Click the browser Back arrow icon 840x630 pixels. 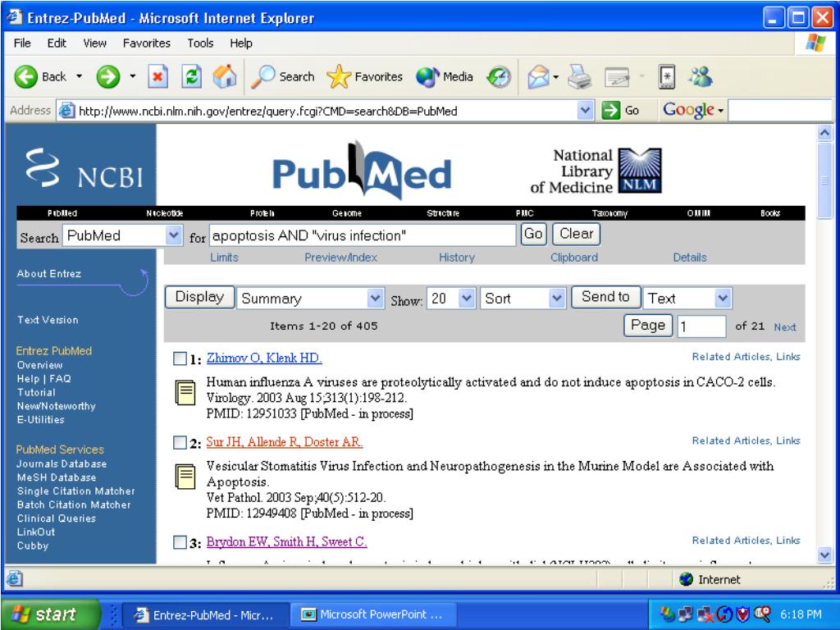(25, 77)
